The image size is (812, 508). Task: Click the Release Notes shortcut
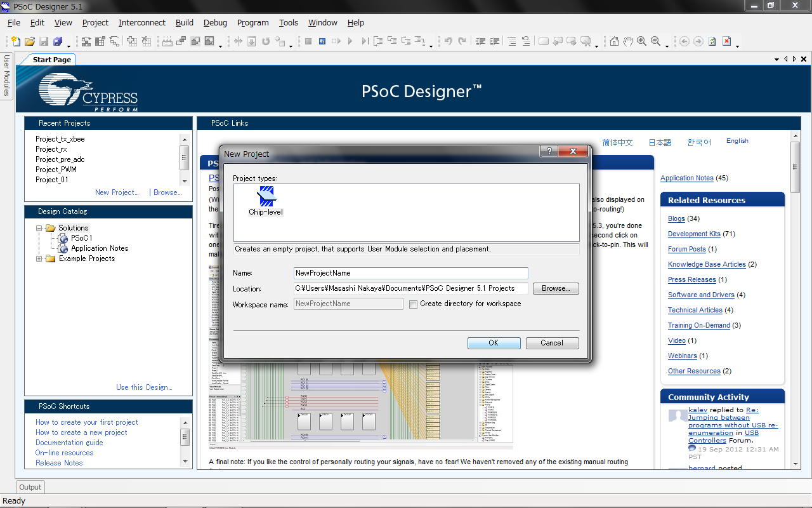click(x=59, y=463)
